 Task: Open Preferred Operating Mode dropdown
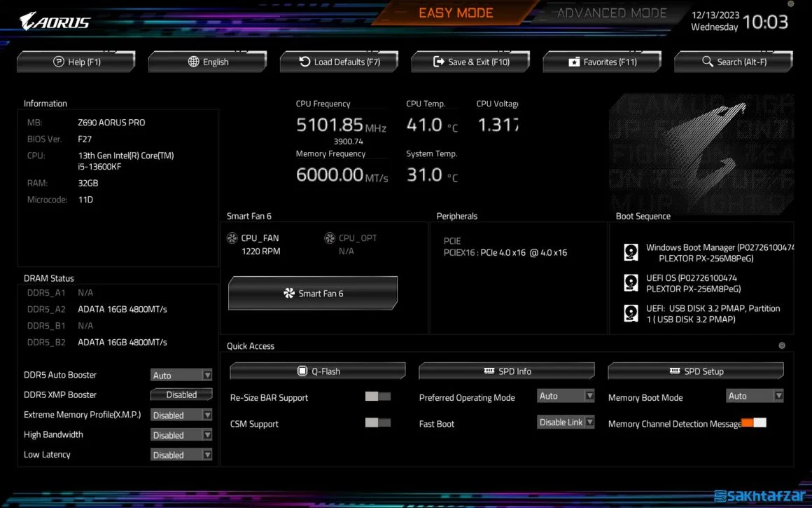coord(566,396)
